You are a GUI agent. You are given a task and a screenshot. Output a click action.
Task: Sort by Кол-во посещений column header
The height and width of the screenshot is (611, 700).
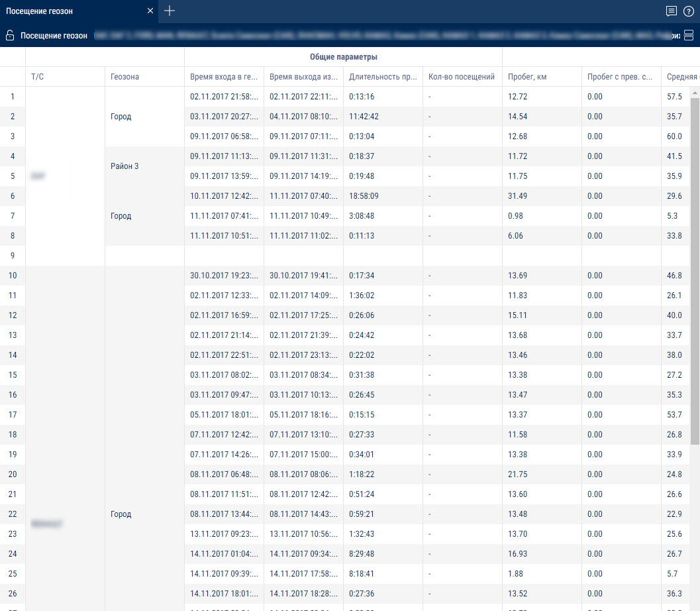(x=461, y=77)
